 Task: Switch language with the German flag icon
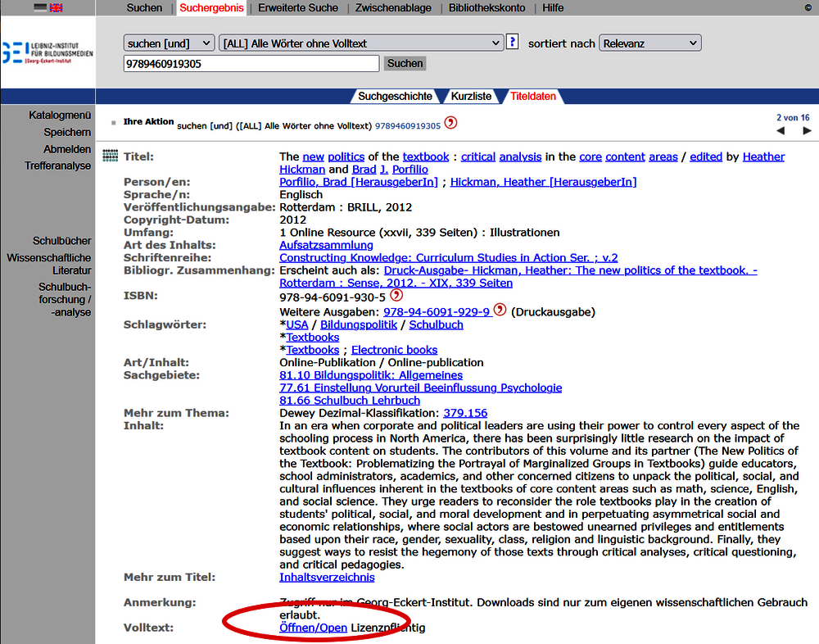click(x=40, y=7)
